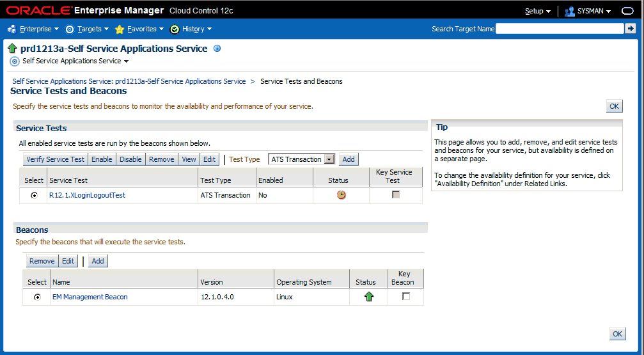Viewport: 644px width, 355px height.
Task: Open the R12.1.XLoginLogoutTest link
Action: tap(88, 196)
